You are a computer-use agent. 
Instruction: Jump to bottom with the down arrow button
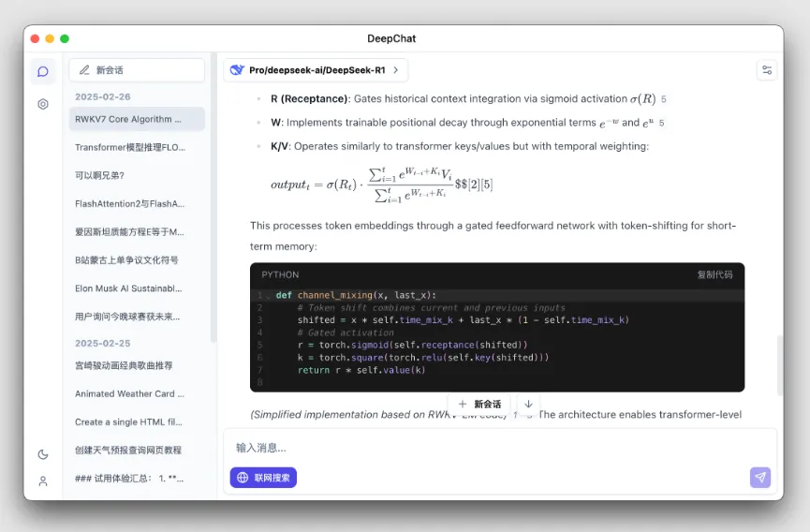coord(528,404)
